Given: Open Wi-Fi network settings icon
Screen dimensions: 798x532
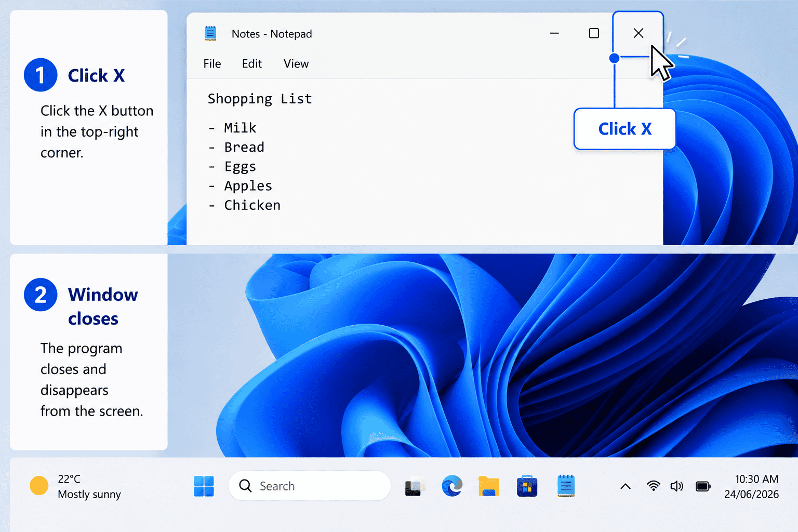Looking at the screenshot, I should 654,486.
